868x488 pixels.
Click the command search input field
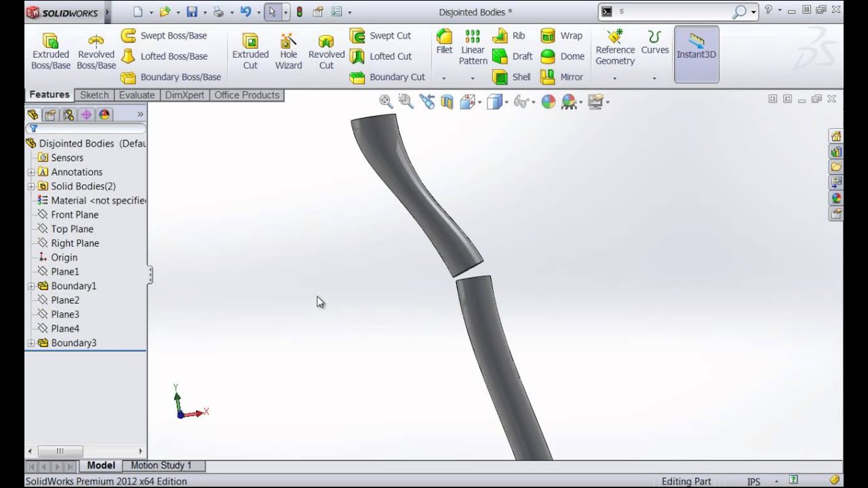click(673, 12)
